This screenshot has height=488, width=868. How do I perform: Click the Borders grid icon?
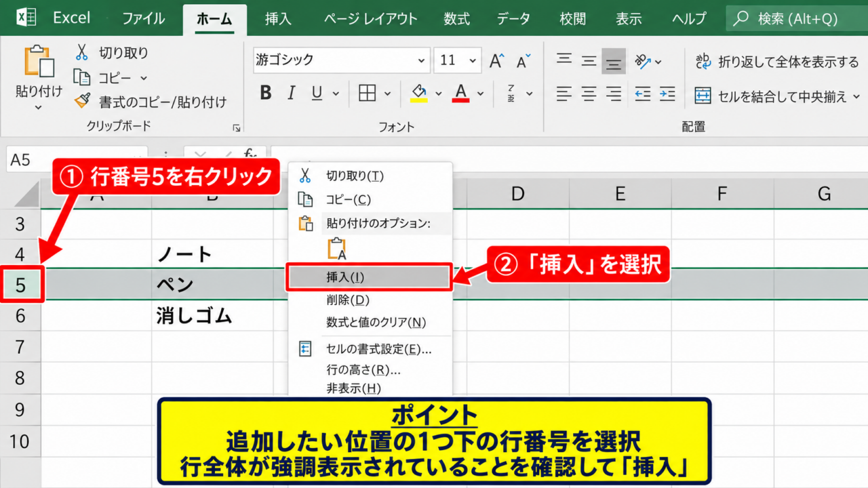coord(367,93)
